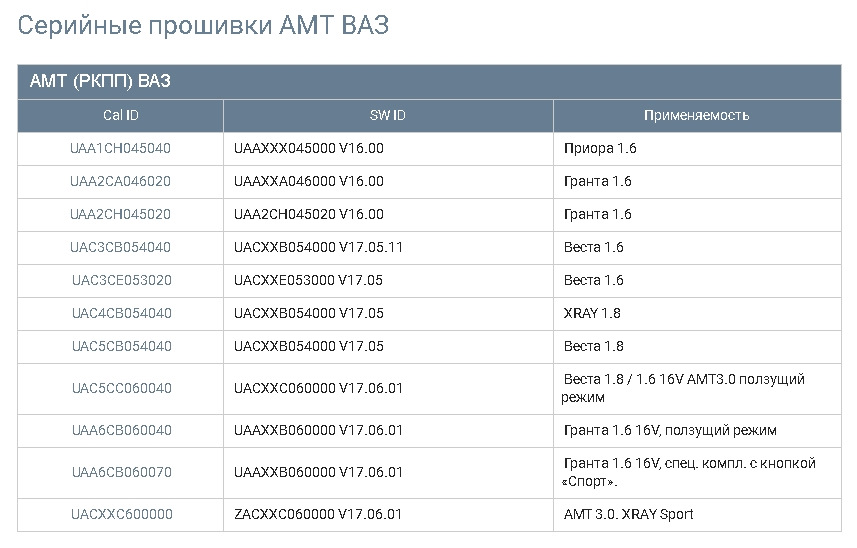The width and height of the screenshot is (857, 548).
Task: Open the UAA6CB060040 Cal ID link
Action: (121, 430)
